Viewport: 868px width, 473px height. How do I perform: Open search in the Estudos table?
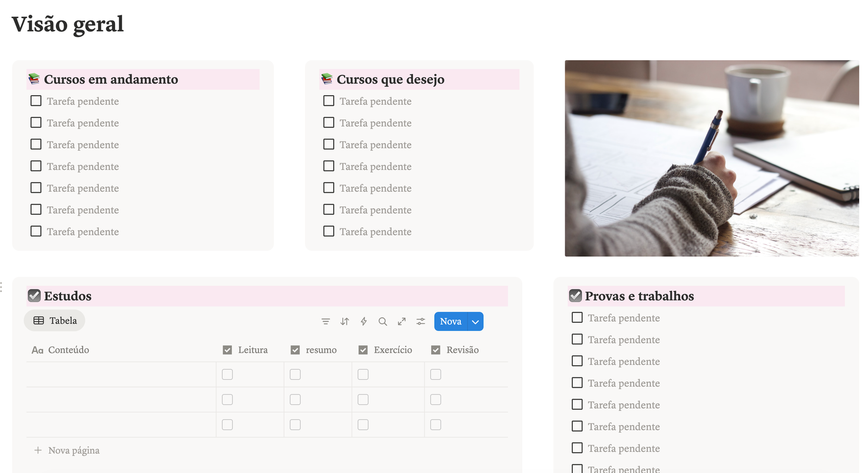coord(382,321)
